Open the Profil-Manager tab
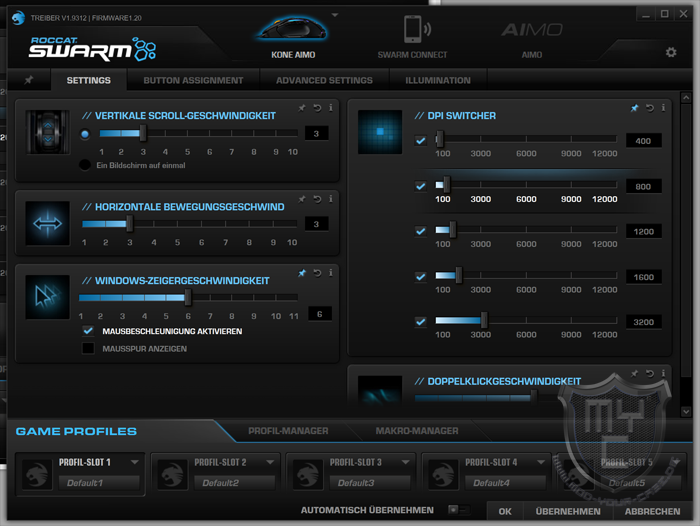 coord(288,431)
